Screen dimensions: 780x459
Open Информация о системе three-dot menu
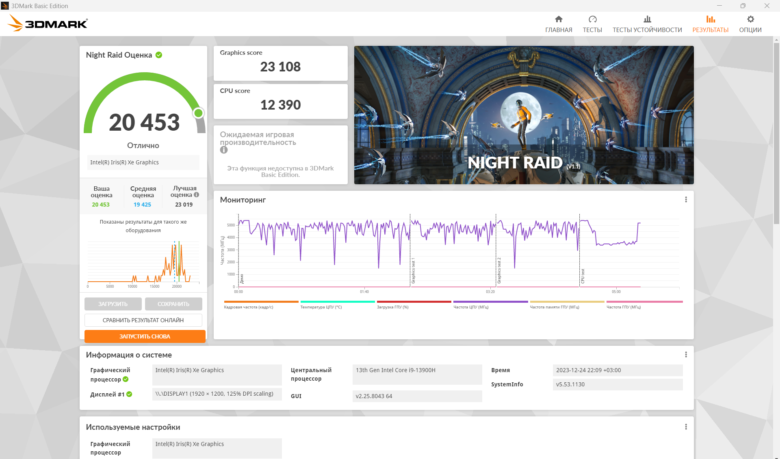click(686, 355)
